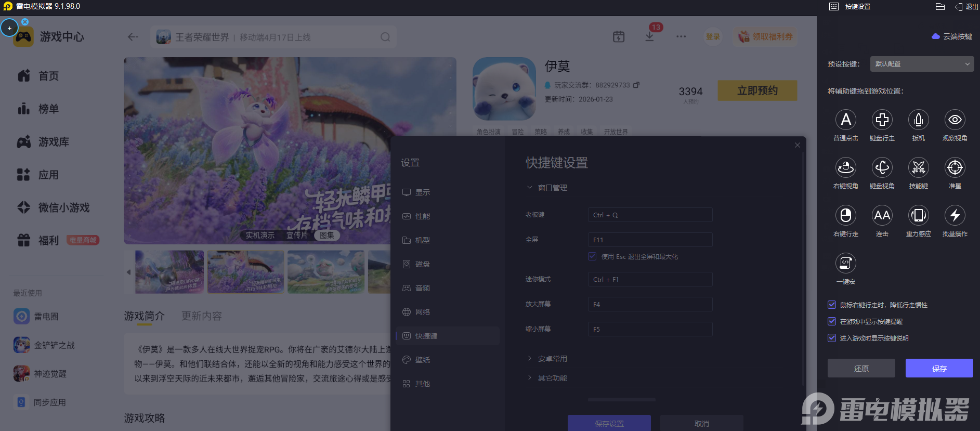Click the floating plus button
This screenshot has height=431, width=980.
[9, 28]
